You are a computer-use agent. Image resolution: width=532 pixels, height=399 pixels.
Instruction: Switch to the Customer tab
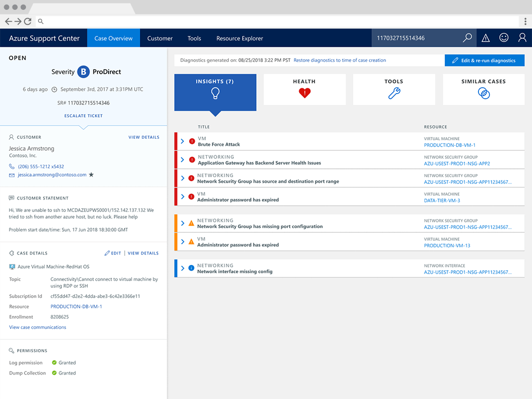pos(159,38)
